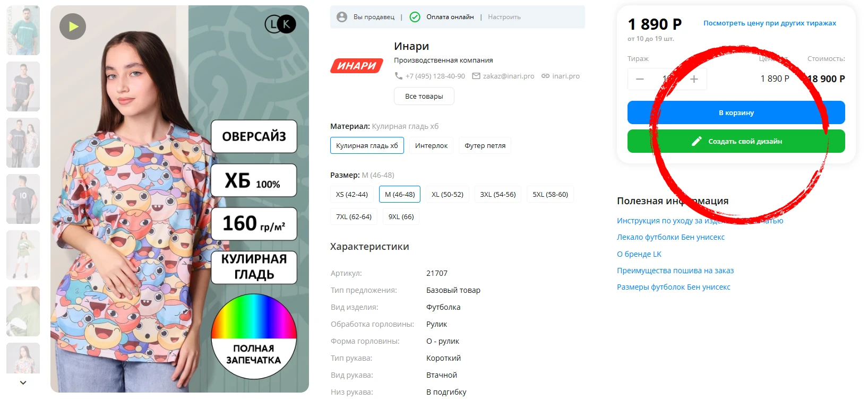Viewport: 868px width, 400px height.
Task: Click the link chain icon beside inari.pro
Action: click(x=545, y=76)
